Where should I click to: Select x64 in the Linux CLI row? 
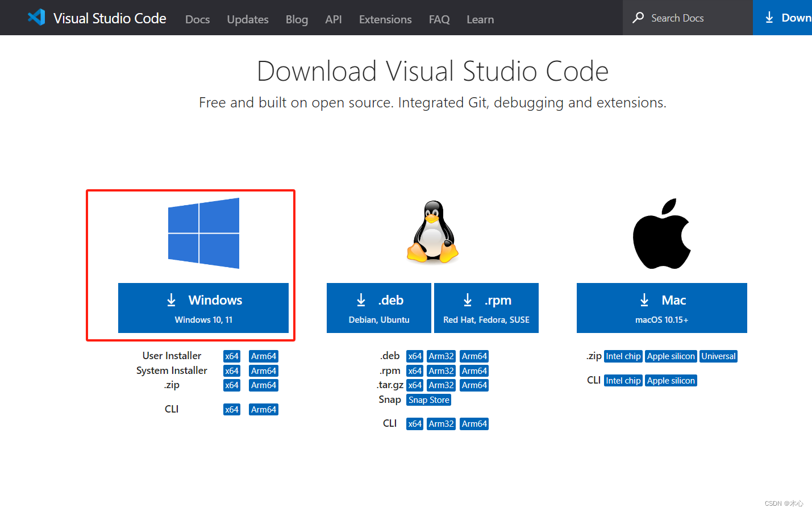(415, 424)
